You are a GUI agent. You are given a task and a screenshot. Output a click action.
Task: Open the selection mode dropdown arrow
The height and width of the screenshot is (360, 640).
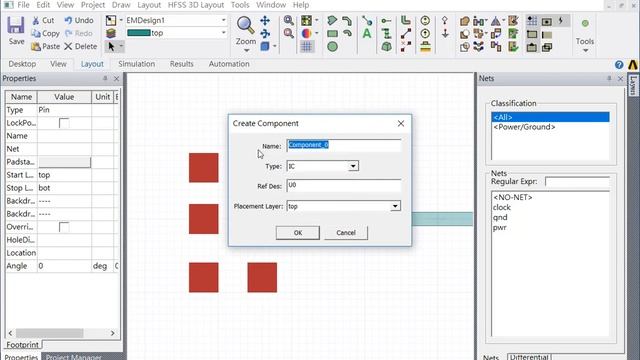tap(121, 47)
